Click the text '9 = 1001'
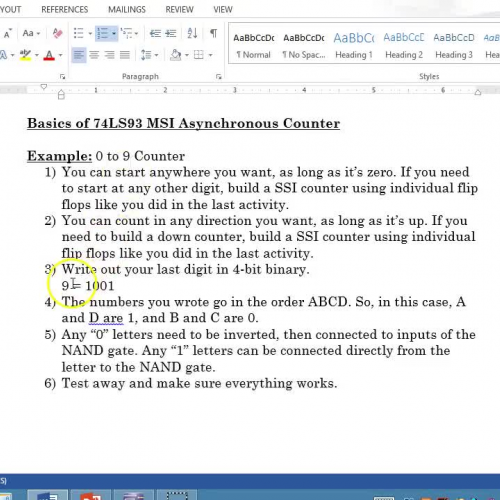Viewport: 500px width, 500px height. (88, 286)
